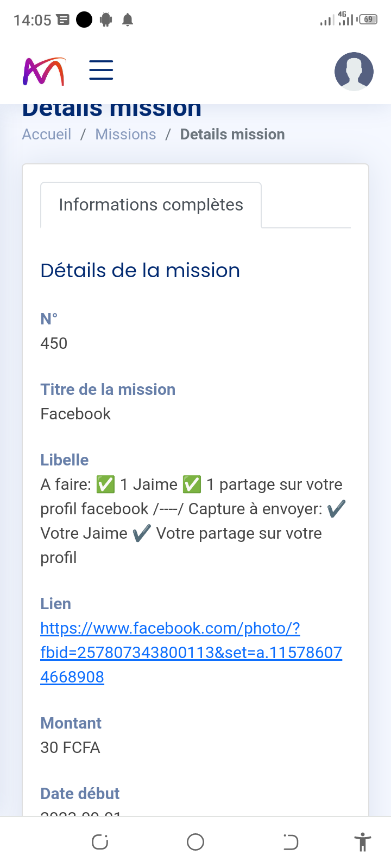Tap the Android home circle button
The image size is (391, 868).
(x=195, y=842)
